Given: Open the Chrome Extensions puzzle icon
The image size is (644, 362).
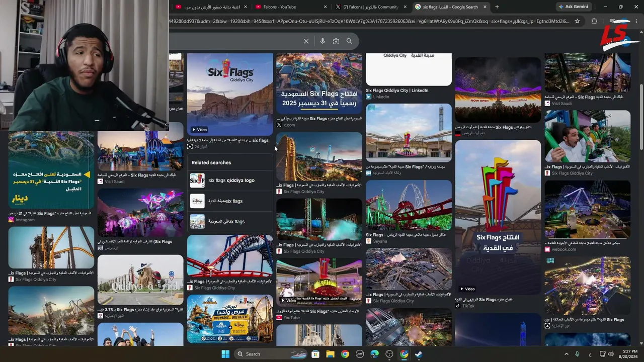Looking at the screenshot, I should pos(594,21).
